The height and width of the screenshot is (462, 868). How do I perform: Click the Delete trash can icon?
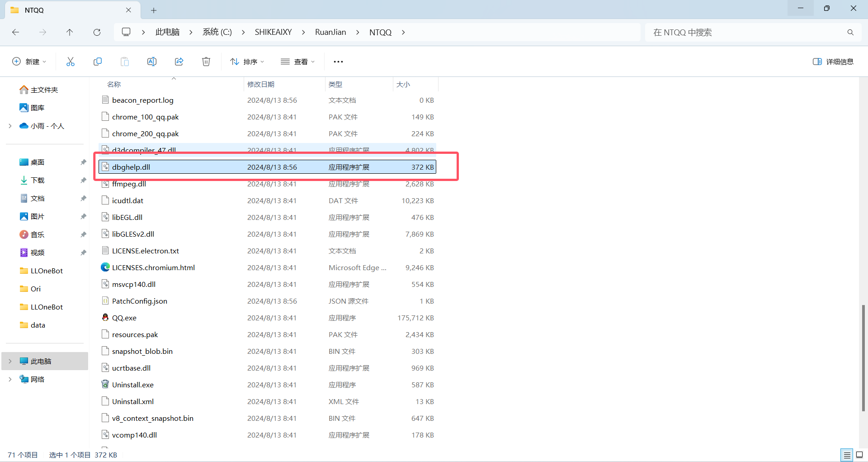(x=206, y=62)
